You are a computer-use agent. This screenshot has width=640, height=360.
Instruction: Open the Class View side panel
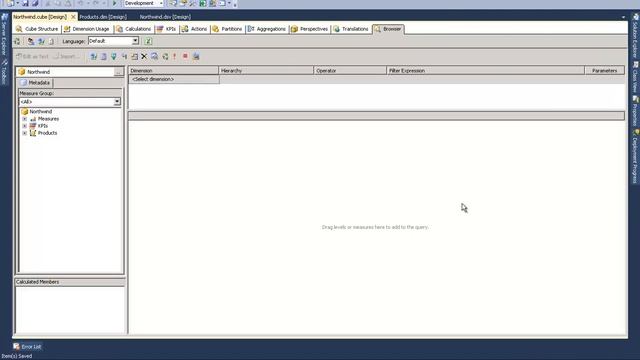[x=636, y=77]
